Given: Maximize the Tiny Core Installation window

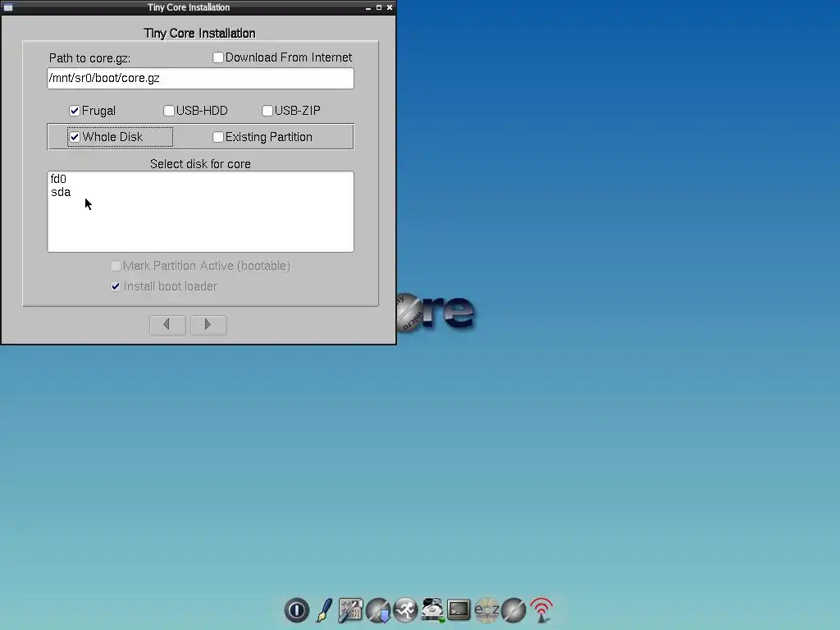Looking at the screenshot, I should 379,7.
